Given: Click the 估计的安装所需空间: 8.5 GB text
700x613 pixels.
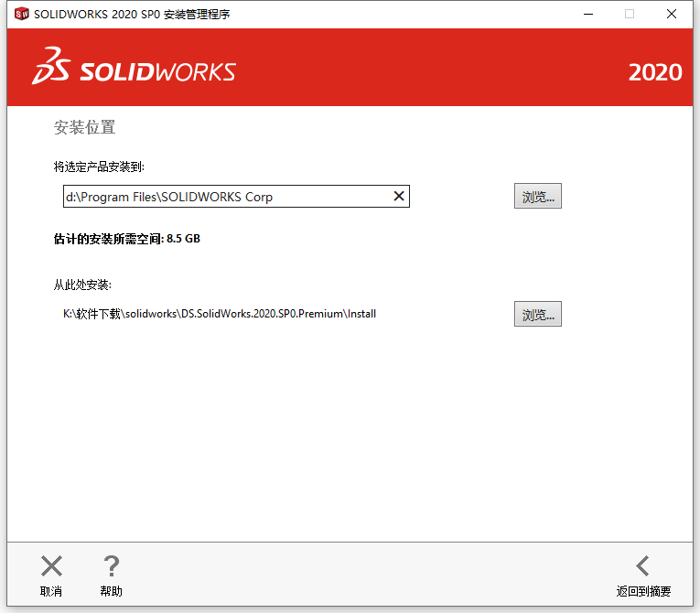Looking at the screenshot, I should click(127, 239).
